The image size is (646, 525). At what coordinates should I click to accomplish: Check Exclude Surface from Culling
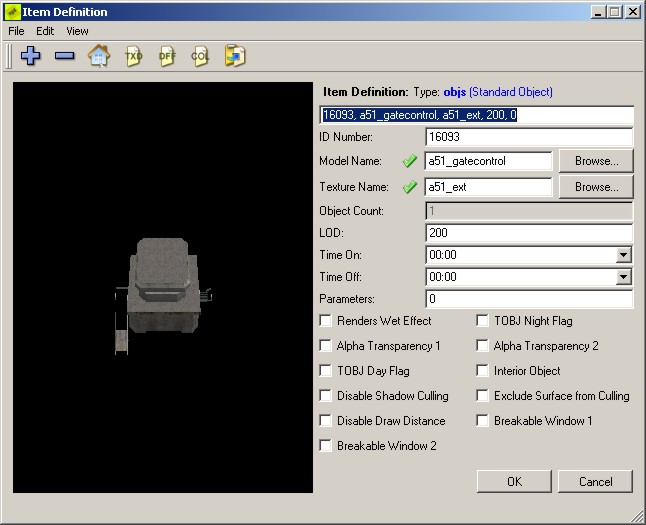[x=482, y=396]
